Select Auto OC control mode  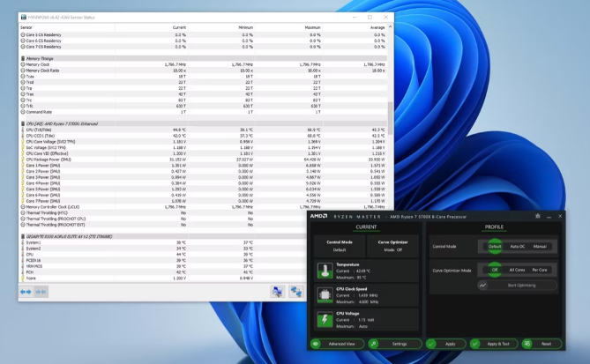[x=518, y=246]
